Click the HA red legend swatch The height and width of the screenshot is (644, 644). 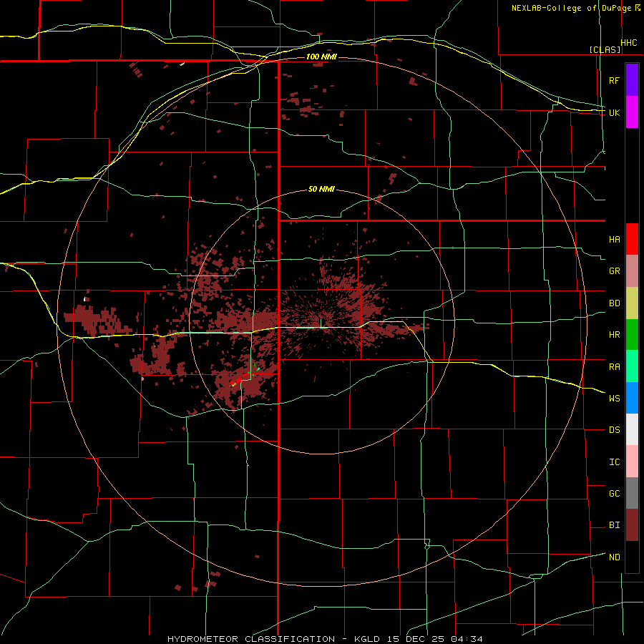tap(632, 239)
